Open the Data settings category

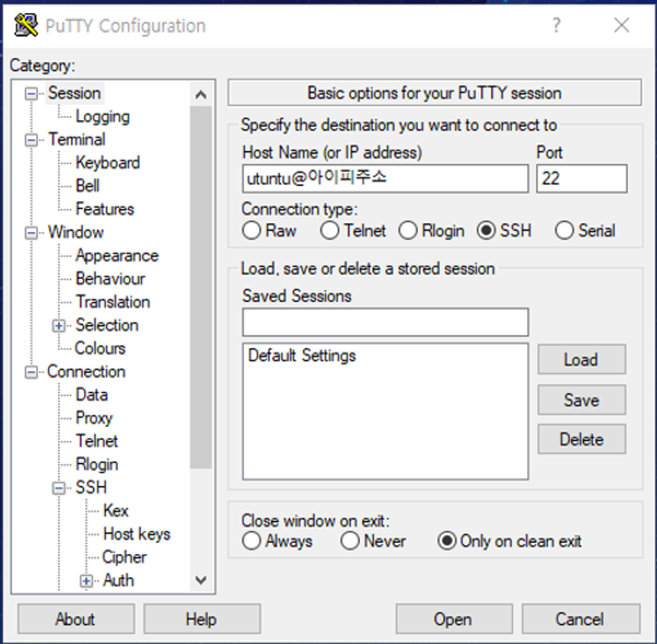pos(92,395)
